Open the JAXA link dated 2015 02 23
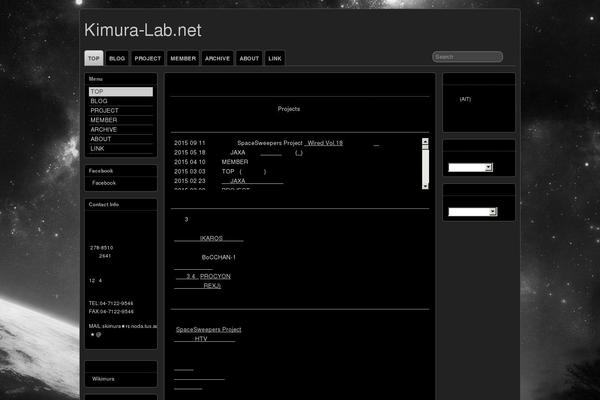The image size is (600, 400). pyautogui.click(x=253, y=181)
